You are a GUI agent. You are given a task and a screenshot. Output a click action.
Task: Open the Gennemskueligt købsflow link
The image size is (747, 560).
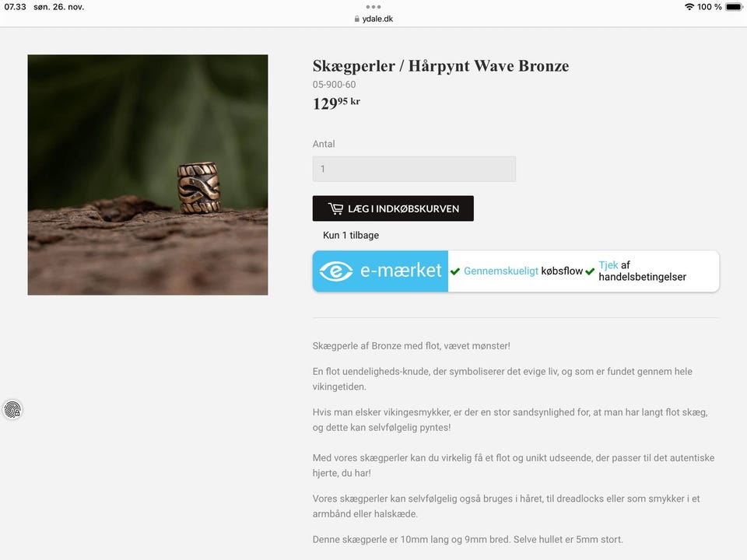523,271
